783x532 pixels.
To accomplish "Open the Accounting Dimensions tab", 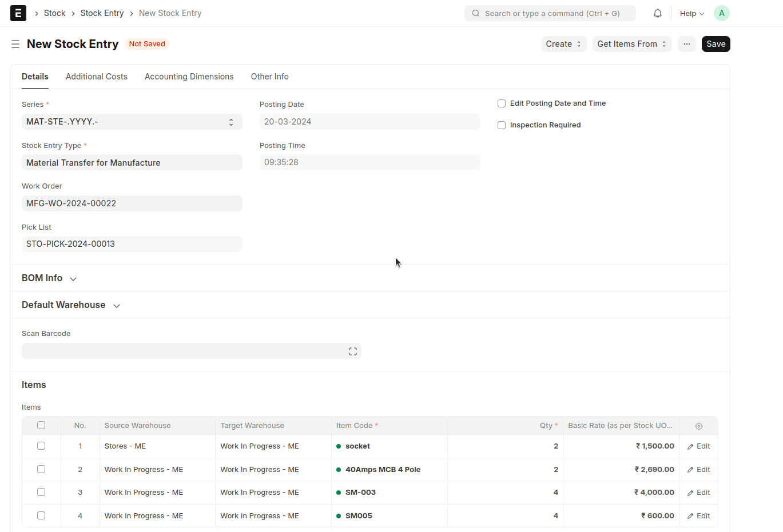I will point(189,77).
